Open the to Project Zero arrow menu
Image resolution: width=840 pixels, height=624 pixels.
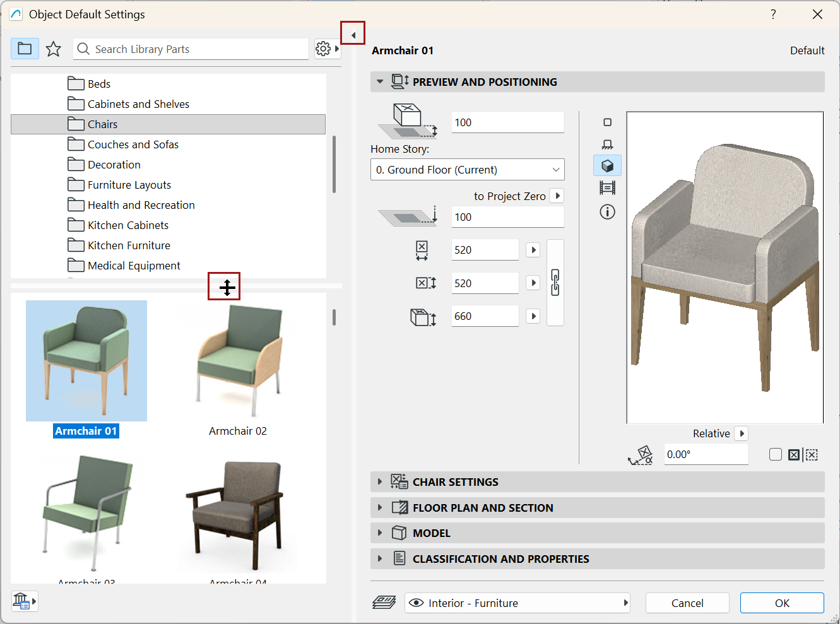[557, 196]
